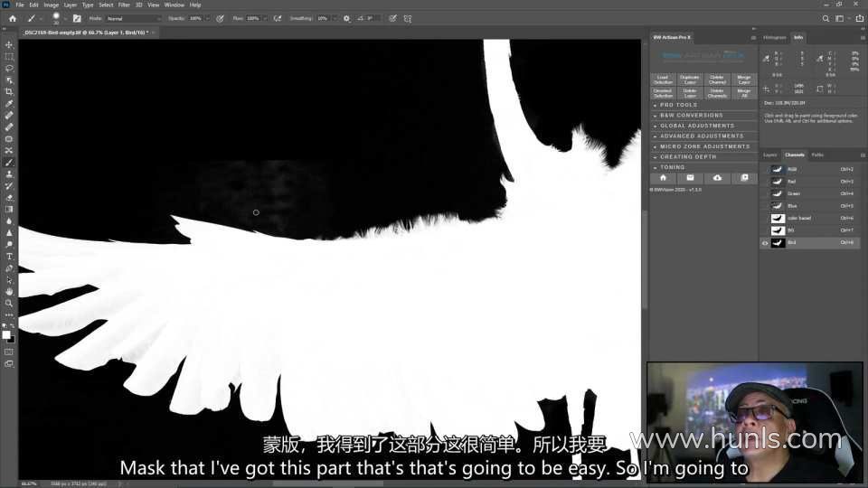Viewport: 868px width, 488px height.
Task: Toggle visibility of the RGB channel
Action: tap(765, 169)
